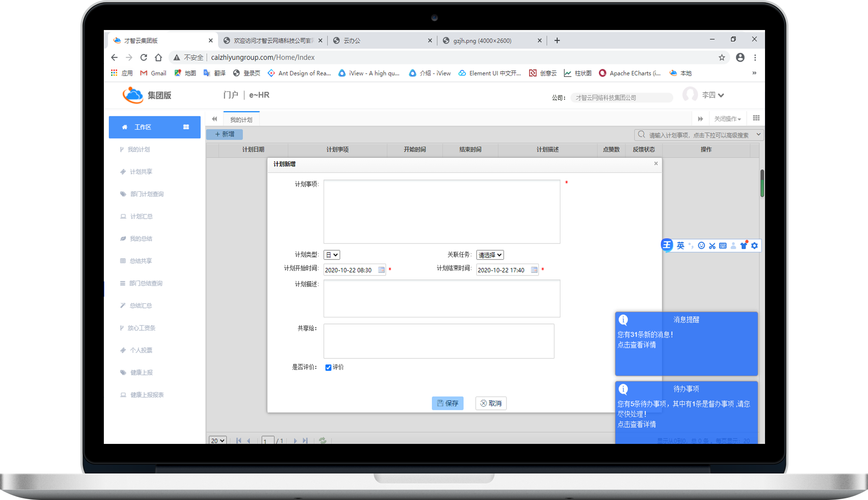
Task: Click the 计划事项 text area
Action: pyautogui.click(x=441, y=212)
